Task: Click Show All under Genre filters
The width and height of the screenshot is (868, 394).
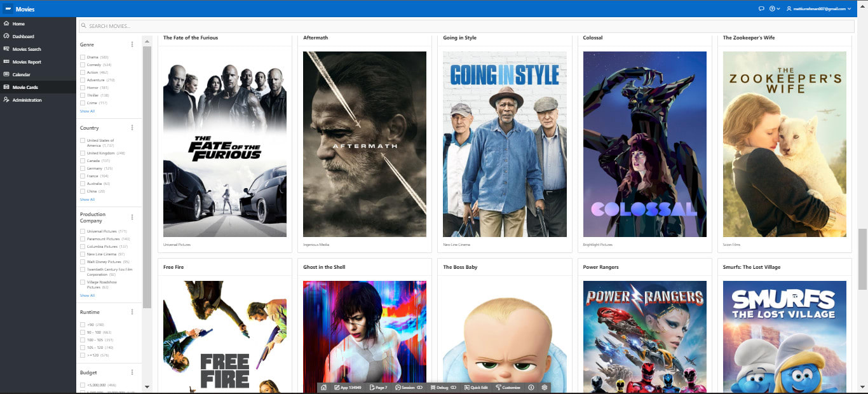Action: coord(87,111)
